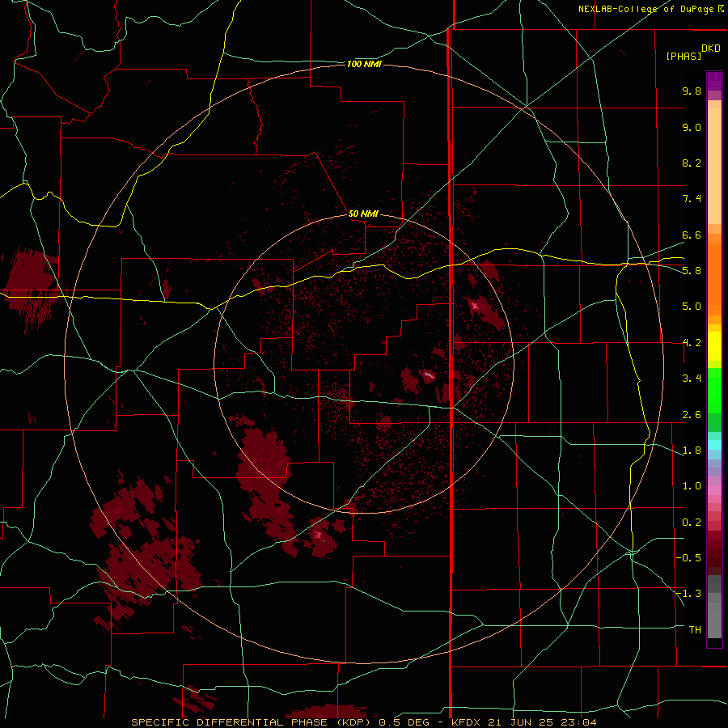The width and height of the screenshot is (728, 728).
Task: Click the NEXLAB-College of DuPage watermark text
Action: coord(651,9)
